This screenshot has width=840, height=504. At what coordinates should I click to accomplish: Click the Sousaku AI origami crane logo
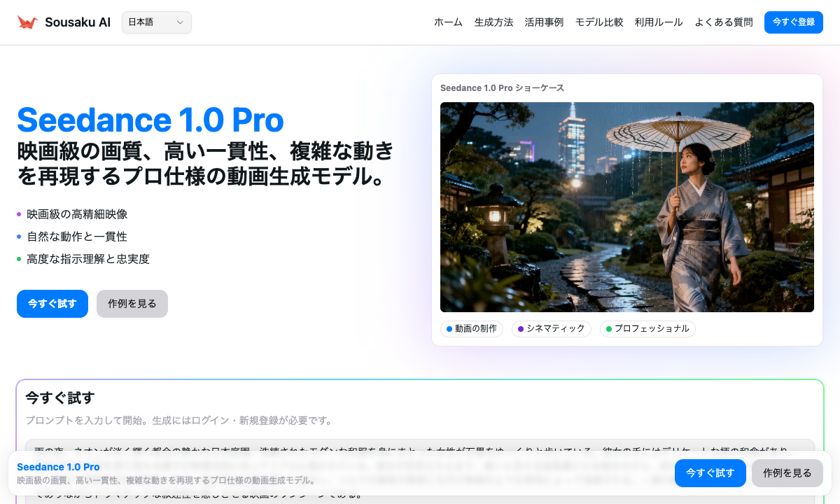click(27, 22)
